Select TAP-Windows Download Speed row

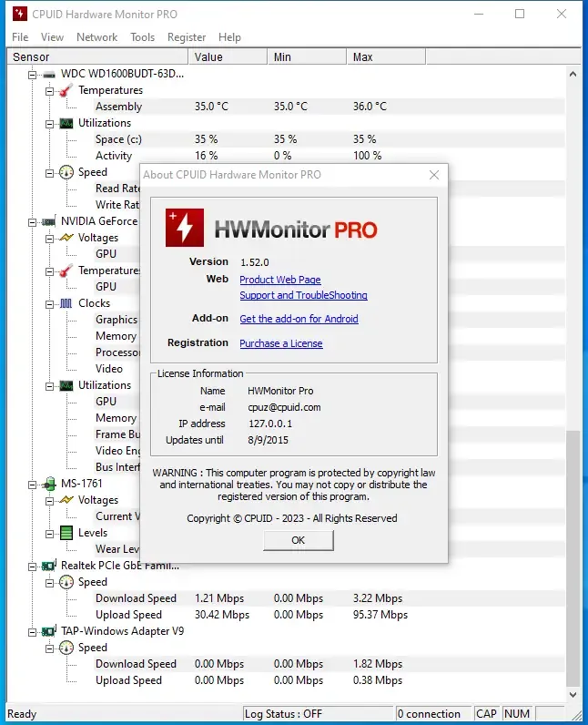[329, 664]
